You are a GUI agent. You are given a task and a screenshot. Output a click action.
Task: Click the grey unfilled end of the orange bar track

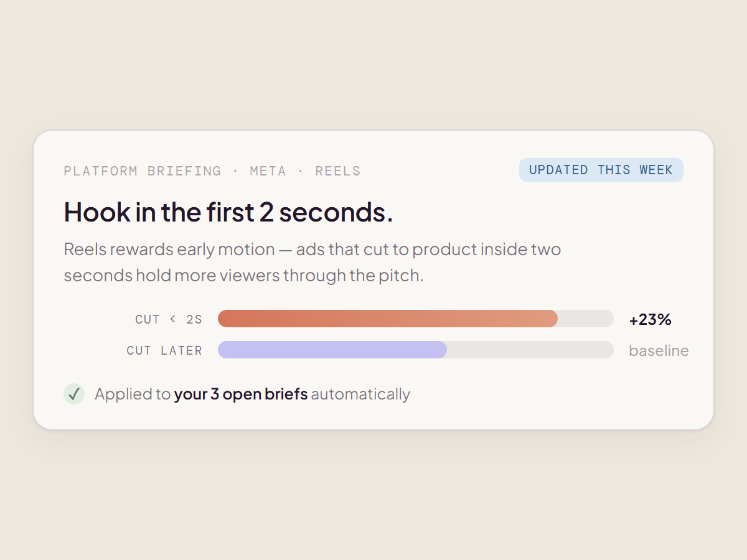[x=586, y=319]
